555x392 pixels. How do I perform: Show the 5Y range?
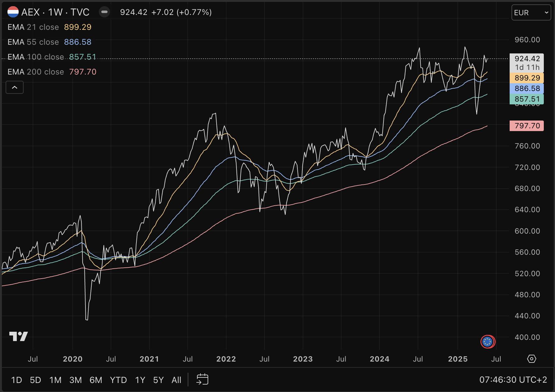158,380
